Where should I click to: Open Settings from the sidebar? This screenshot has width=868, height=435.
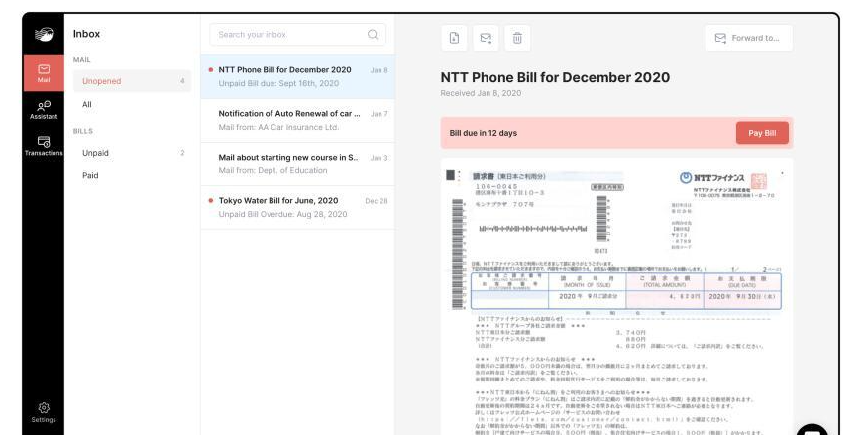[44, 412]
